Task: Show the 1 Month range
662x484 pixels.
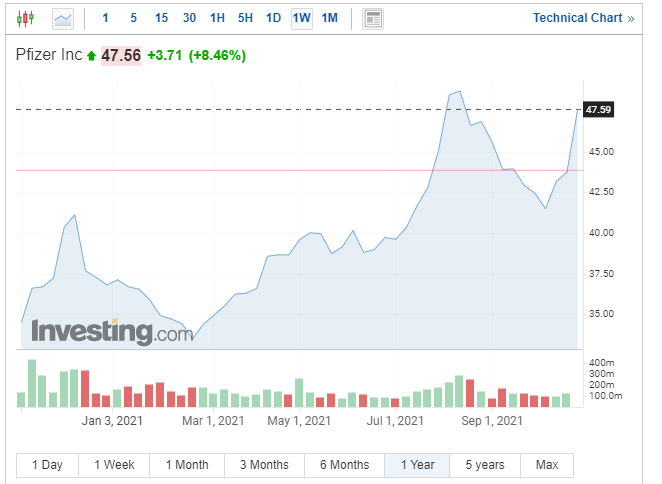Action: coord(187,465)
